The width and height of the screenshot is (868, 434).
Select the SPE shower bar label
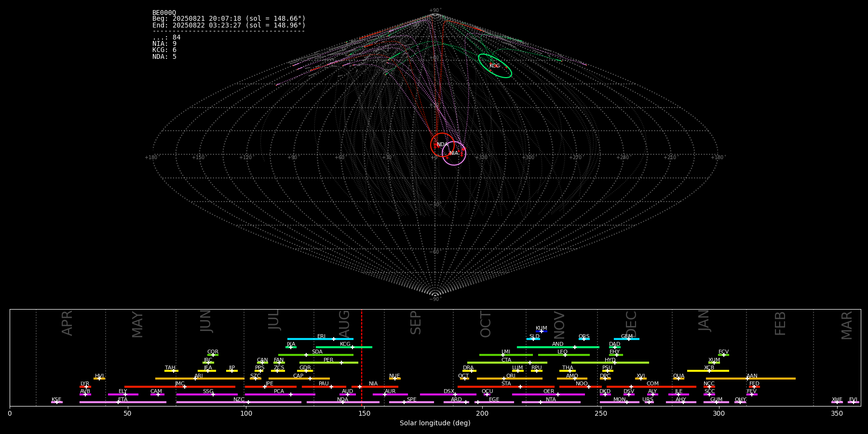(x=411, y=400)
